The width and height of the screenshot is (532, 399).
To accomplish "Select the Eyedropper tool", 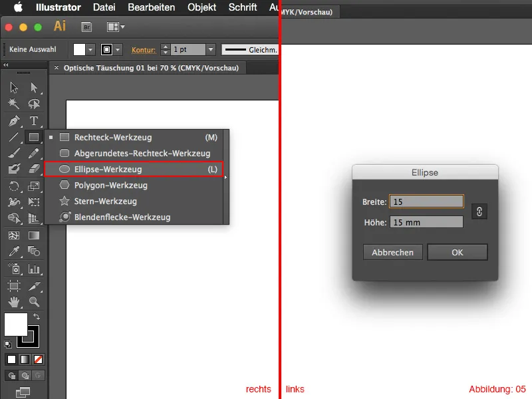I will [x=14, y=251].
